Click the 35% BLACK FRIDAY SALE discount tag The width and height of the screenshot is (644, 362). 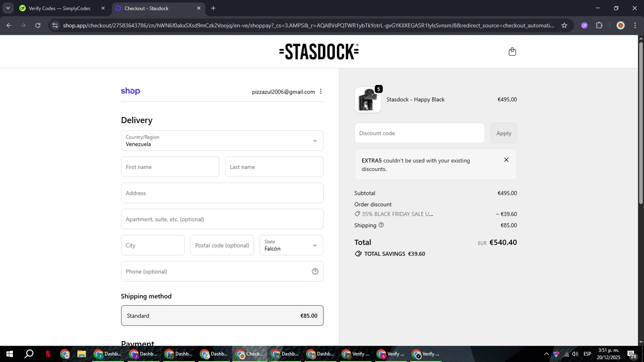[x=394, y=214]
